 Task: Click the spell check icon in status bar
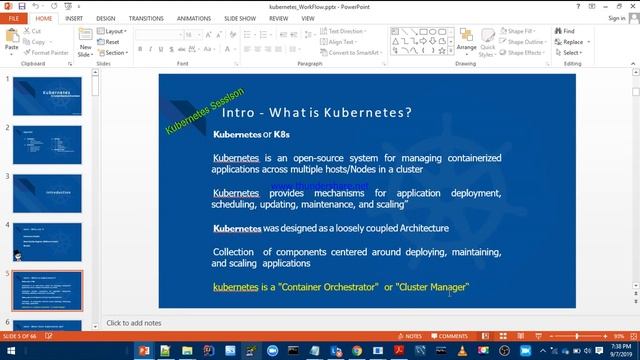[49, 336]
